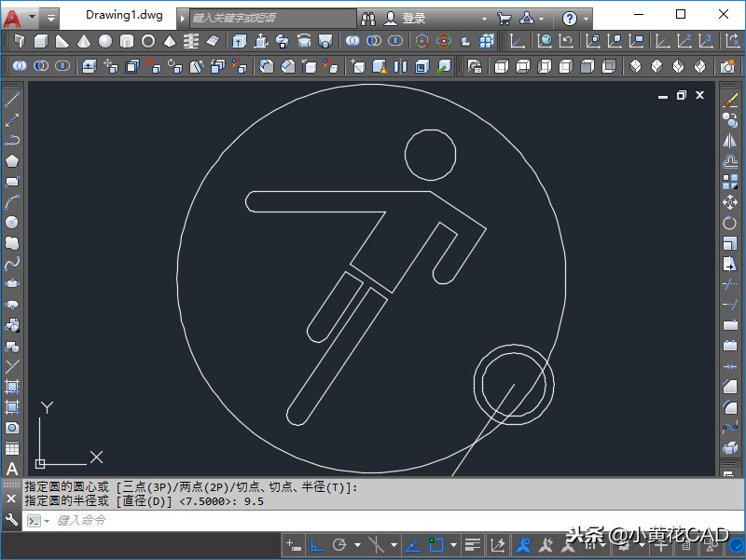Select the Sphere solid tool
746x560 pixels.
pyautogui.click(x=105, y=41)
